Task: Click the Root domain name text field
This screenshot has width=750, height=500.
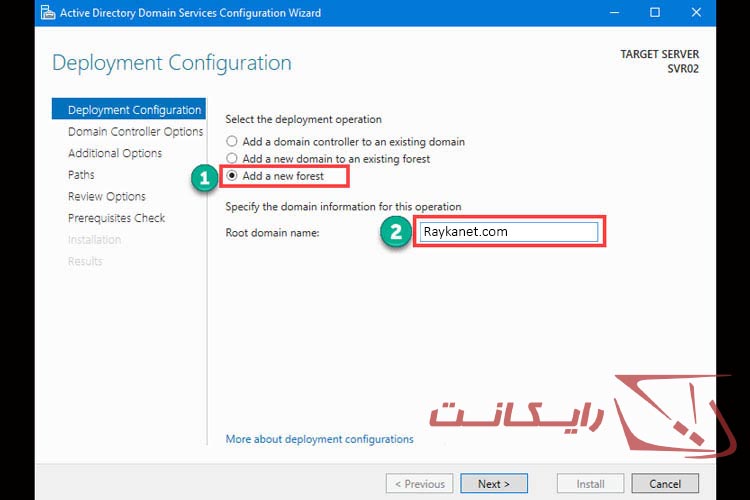Action: tap(507, 232)
